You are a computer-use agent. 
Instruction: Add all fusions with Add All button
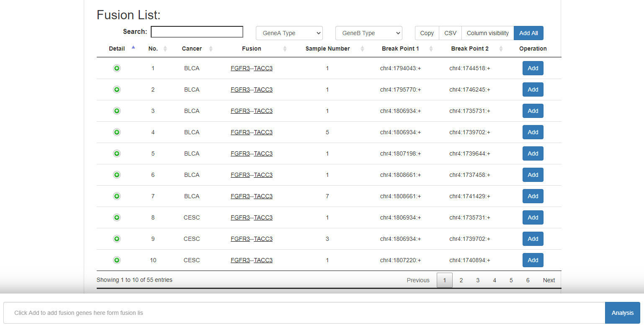pos(528,33)
